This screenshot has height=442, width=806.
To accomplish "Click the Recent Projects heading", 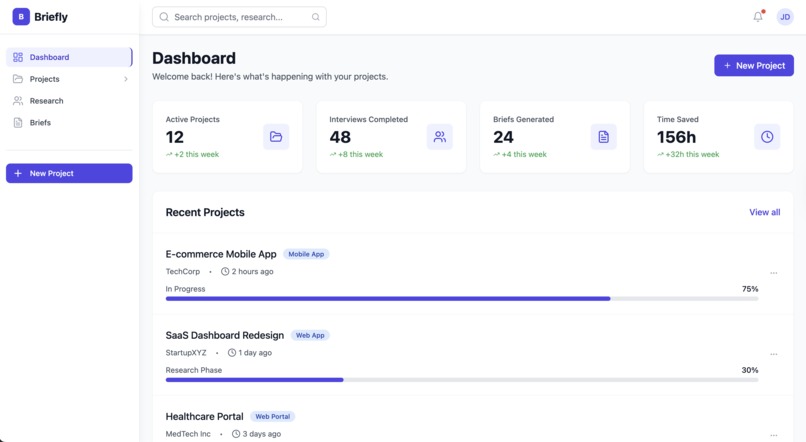I will 205,212.
